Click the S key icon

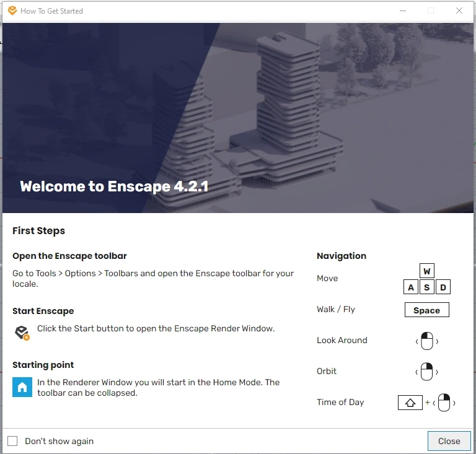(427, 287)
